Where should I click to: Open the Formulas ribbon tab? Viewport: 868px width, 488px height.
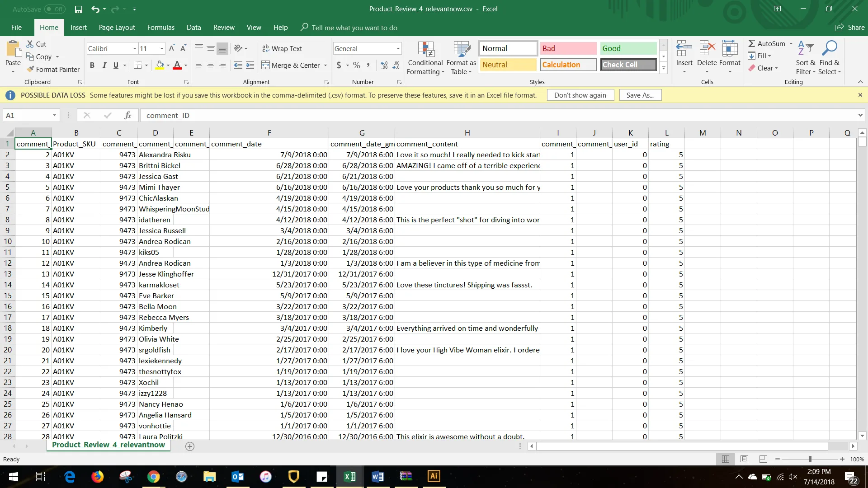160,28
